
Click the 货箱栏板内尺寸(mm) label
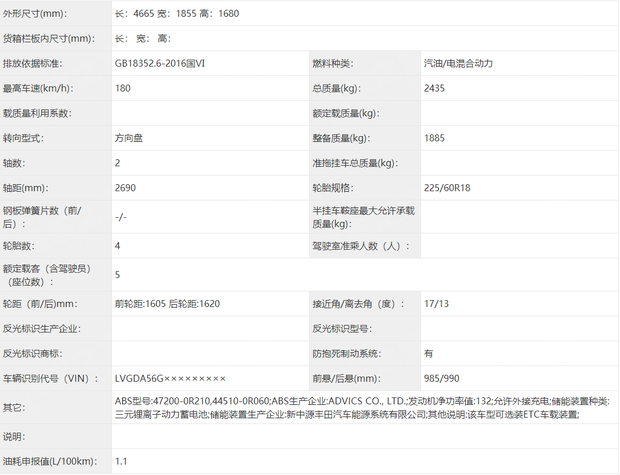49,39
